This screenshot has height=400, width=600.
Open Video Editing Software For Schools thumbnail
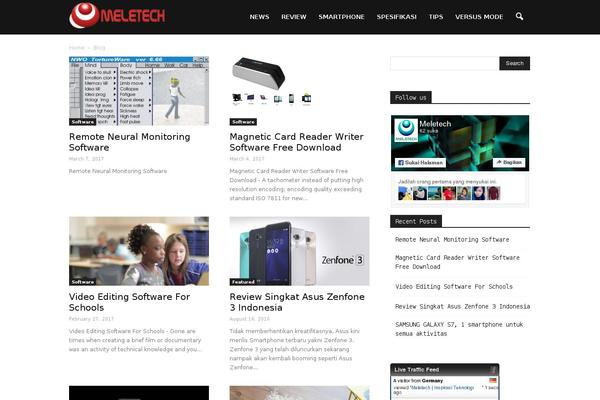139,251
